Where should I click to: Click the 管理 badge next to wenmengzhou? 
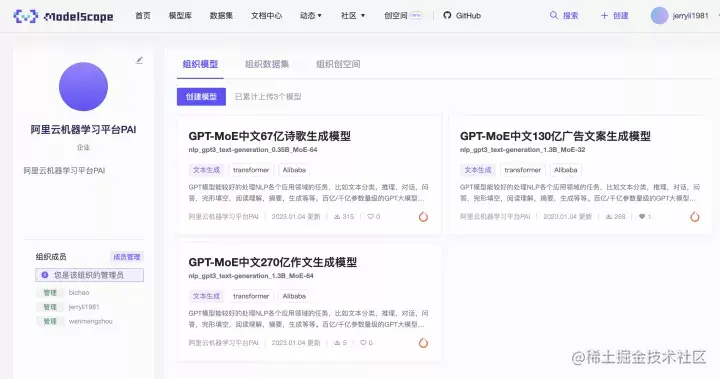pos(50,321)
